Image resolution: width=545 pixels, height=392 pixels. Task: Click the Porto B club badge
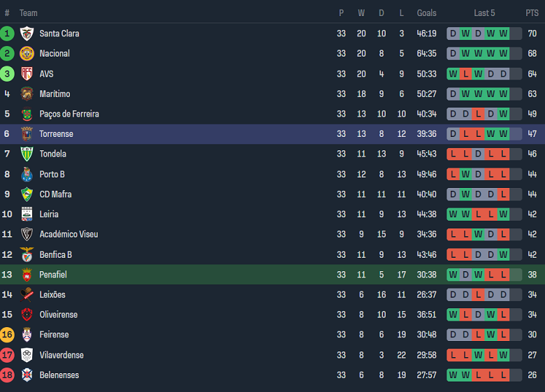(x=27, y=174)
